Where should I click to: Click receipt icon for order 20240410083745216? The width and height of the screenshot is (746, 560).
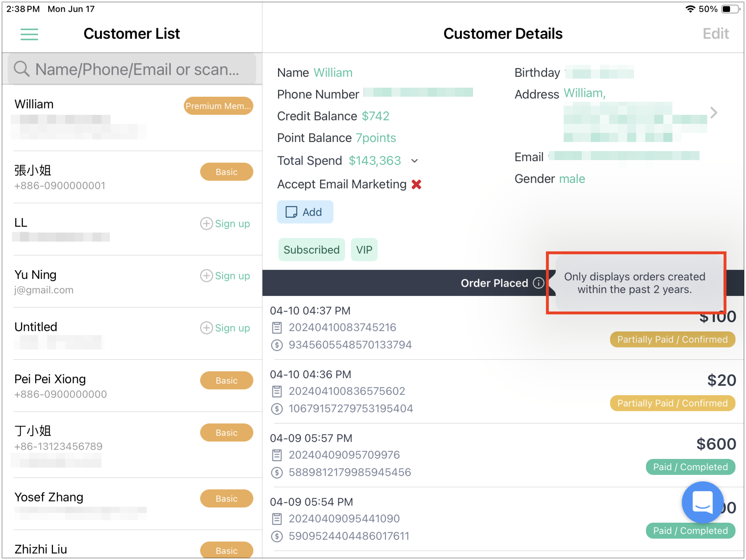[x=277, y=327]
